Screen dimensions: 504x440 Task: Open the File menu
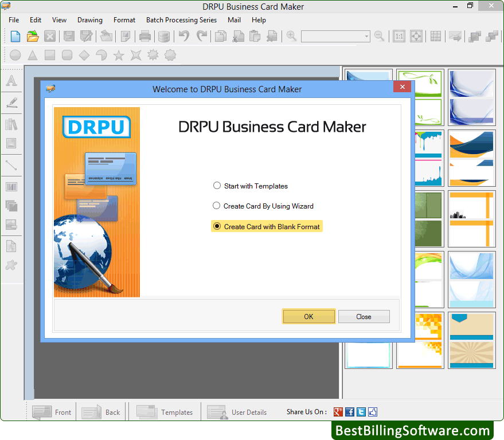14,20
